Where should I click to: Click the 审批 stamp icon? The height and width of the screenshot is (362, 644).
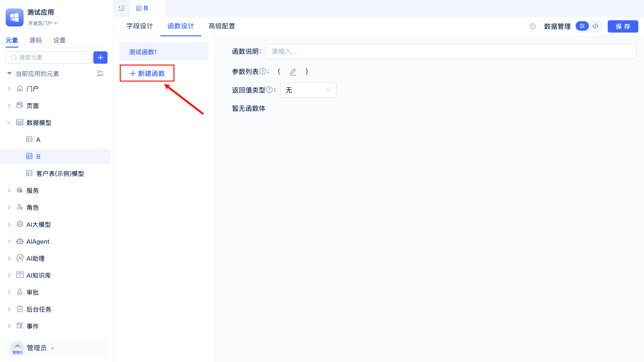[20, 292]
